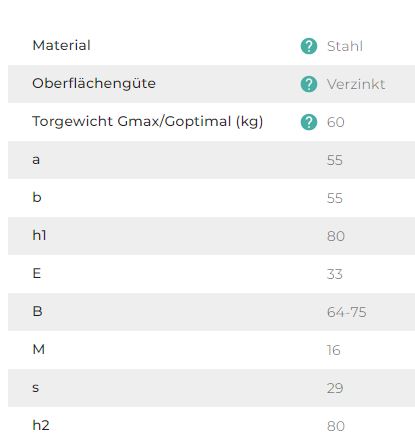
Task: Click value 16 in row M
Action: pos(334,350)
